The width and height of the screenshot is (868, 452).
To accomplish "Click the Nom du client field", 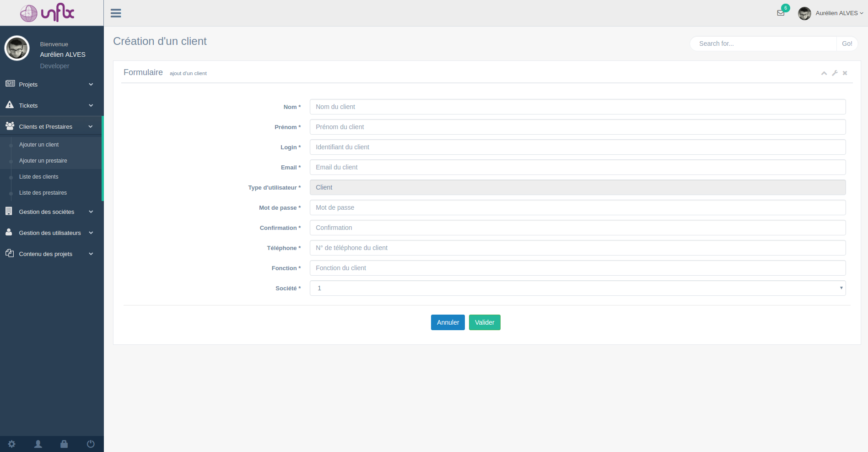I will [x=577, y=107].
